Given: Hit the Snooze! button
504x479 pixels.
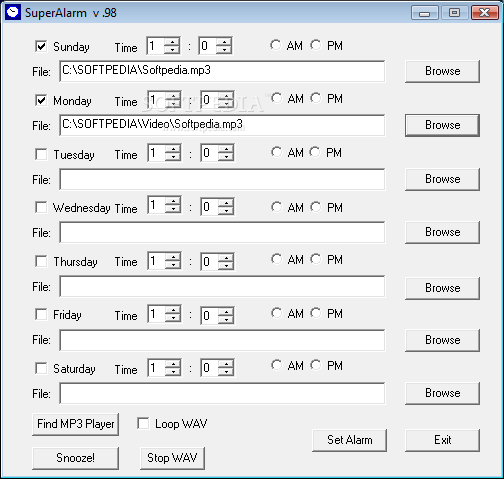Looking at the screenshot, I should [x=75, y=458].
